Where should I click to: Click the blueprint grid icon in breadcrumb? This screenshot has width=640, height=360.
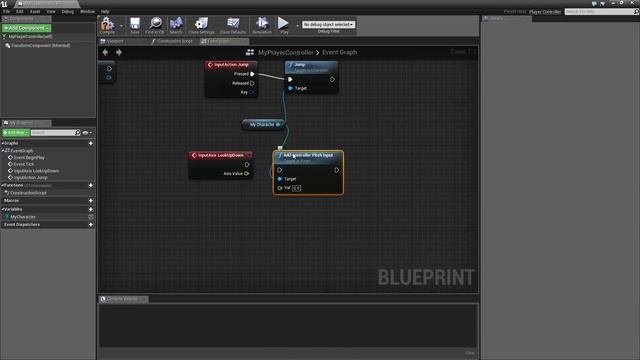pyautogui.click(x=250, y=52)
